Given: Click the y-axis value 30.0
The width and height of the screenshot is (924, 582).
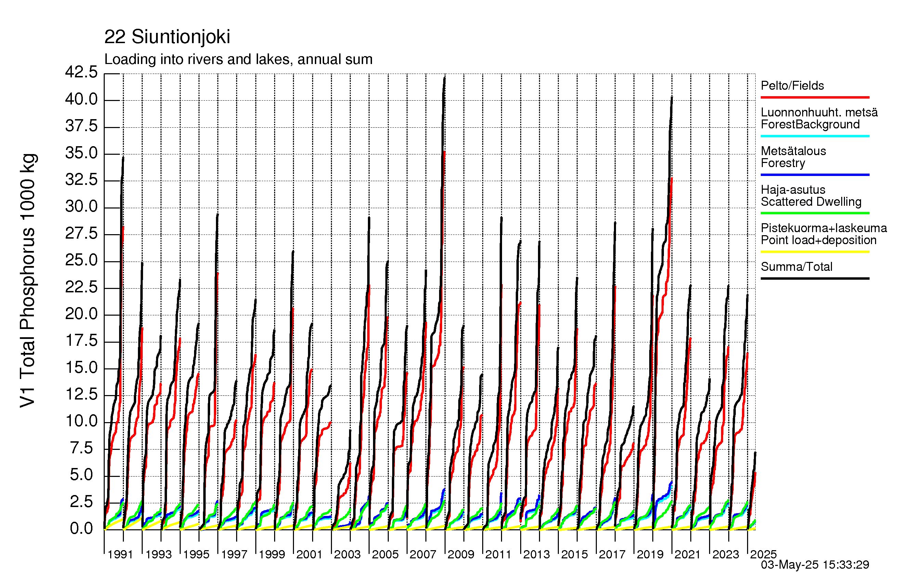Looking at the screenshot, I should (x=81, y=206).
